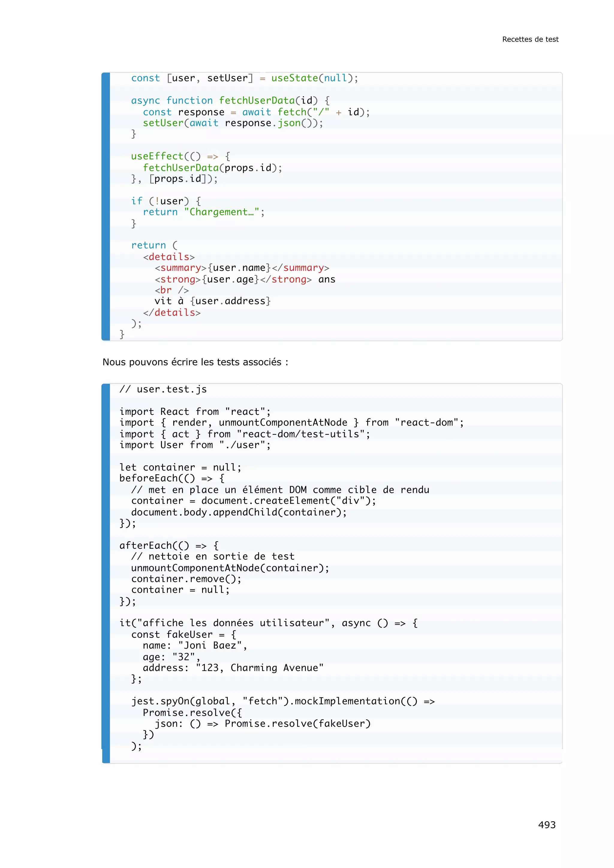614x868 pixels.
Task: Click the 'return (' line
Action: pyautogui.click(x=154, y=245)
